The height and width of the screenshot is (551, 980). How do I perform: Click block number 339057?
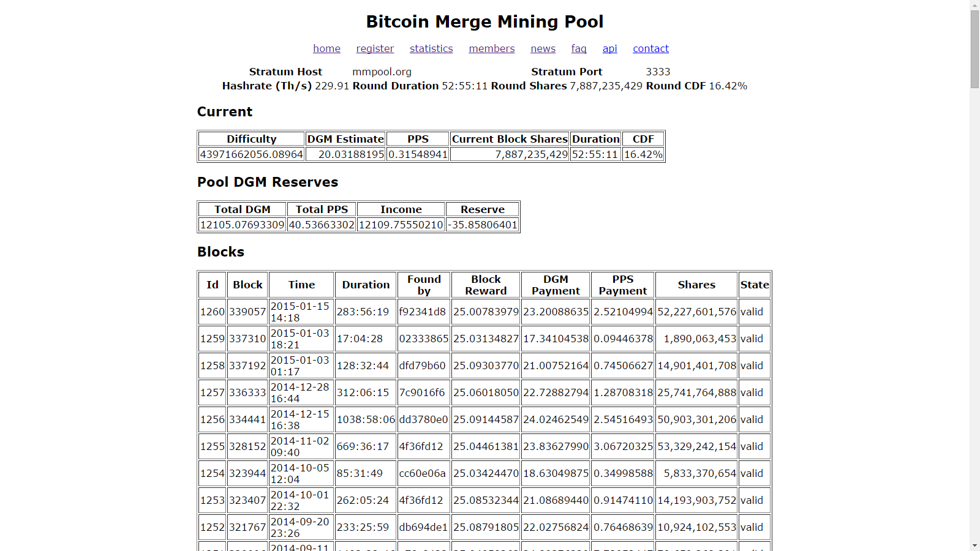tap(247, 312)
